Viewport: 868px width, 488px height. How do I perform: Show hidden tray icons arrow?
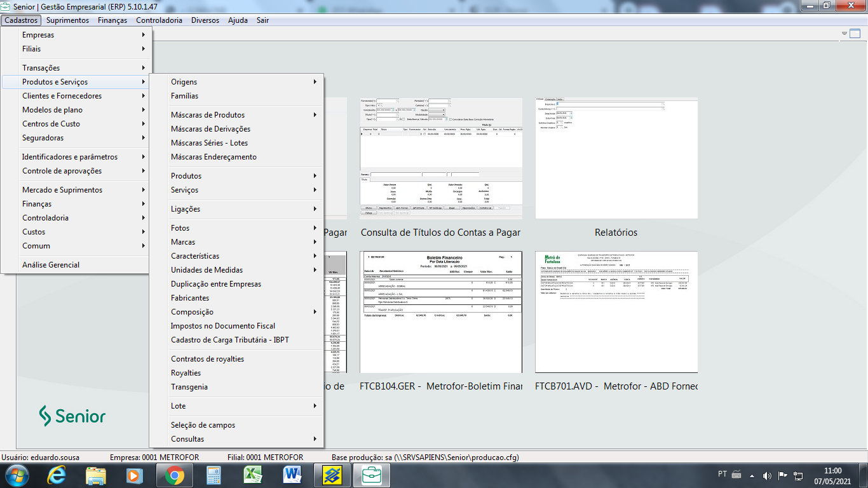752,475
